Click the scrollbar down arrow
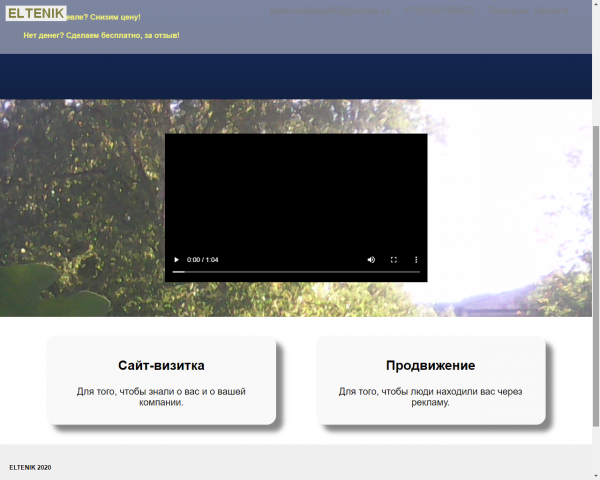 [x=596, y=477]
